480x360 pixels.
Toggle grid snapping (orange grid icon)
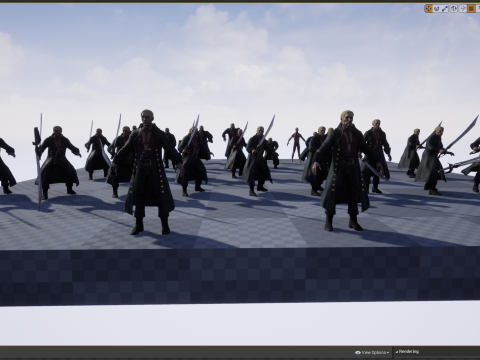tap(471, 9)
